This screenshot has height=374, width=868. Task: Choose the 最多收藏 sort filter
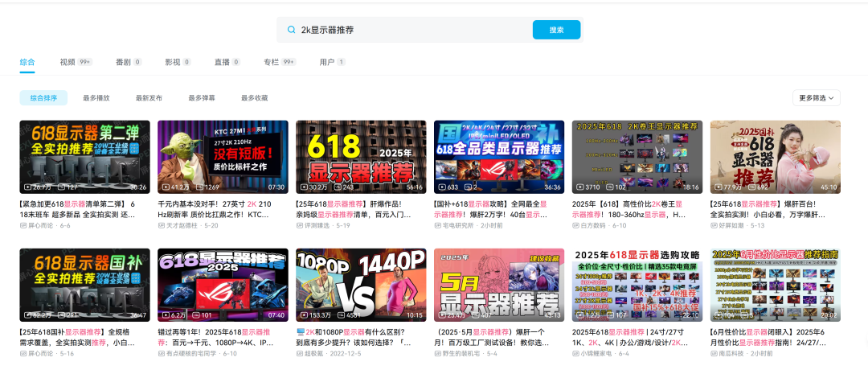pos(254,98)
